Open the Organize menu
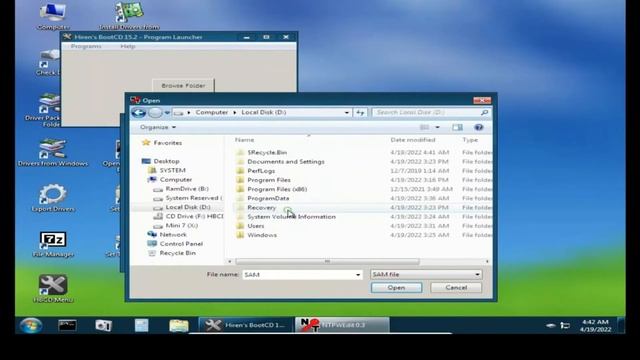Screen dimensions: 640x360 pos(158,127)
